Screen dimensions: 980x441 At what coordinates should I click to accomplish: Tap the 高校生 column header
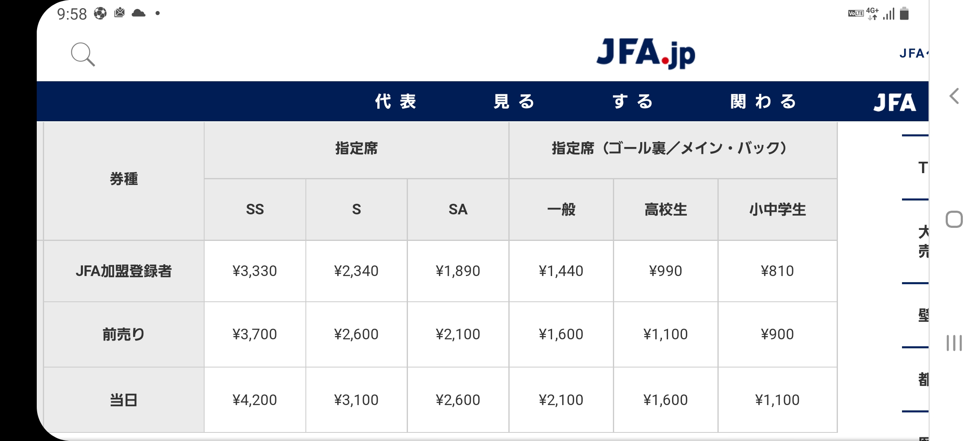click(x=666, y=209)
